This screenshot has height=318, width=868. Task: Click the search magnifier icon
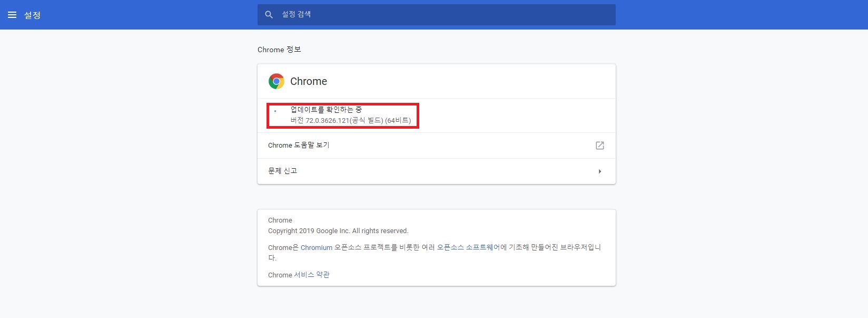point(269,15)
